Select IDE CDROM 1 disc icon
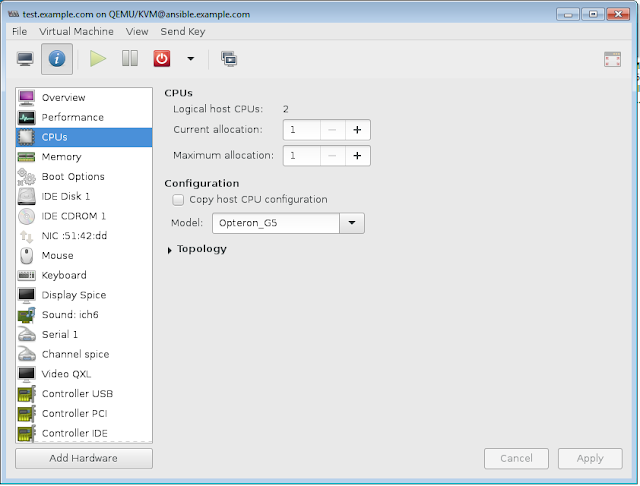This screenshot has height=486, width=640. point(27,216)
